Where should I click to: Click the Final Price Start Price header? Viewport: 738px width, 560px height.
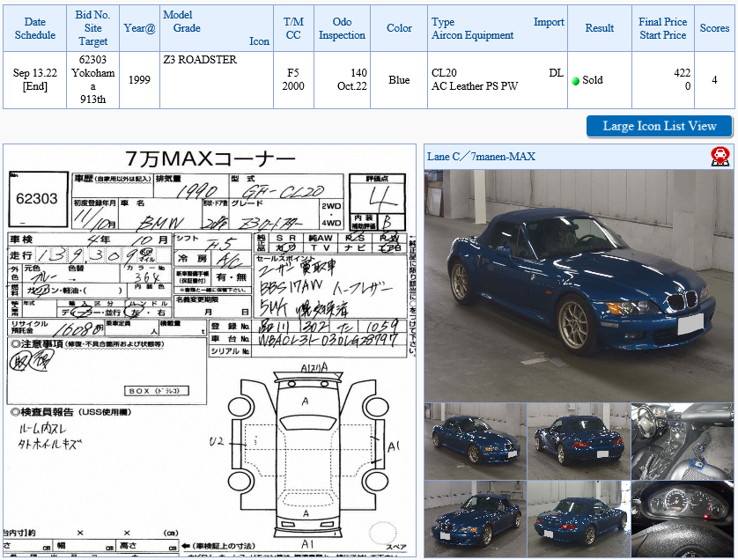point(662,28)
